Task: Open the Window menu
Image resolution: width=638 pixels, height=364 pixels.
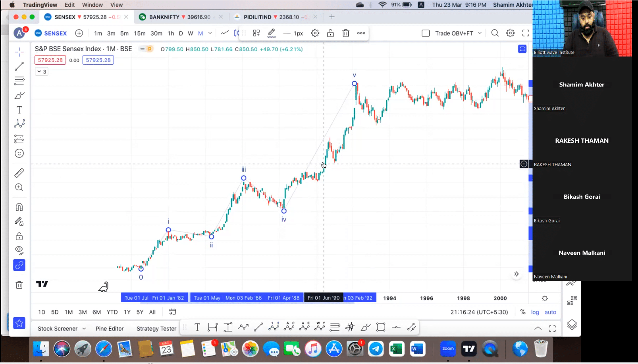Action: coord(93,5)
